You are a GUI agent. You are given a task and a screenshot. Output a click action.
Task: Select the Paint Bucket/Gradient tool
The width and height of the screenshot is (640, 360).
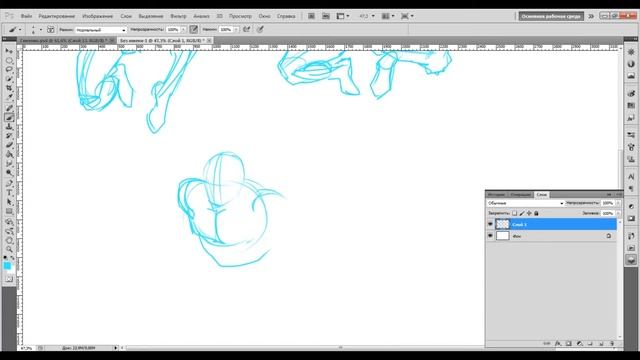pos(9,154)
